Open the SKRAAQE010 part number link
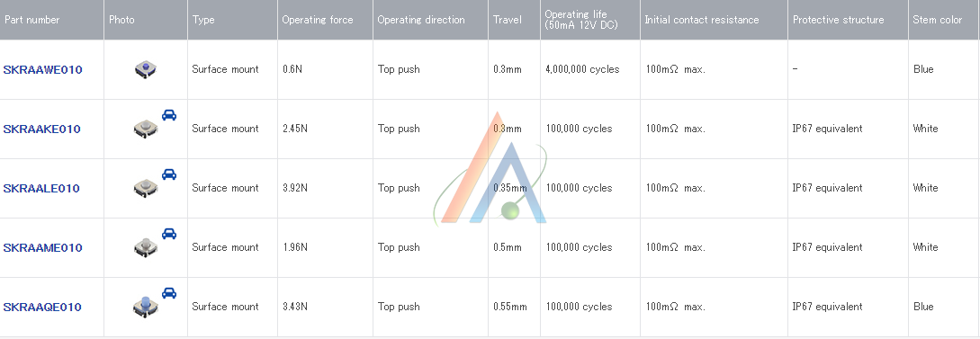980x339 pixels. (42, 307)
